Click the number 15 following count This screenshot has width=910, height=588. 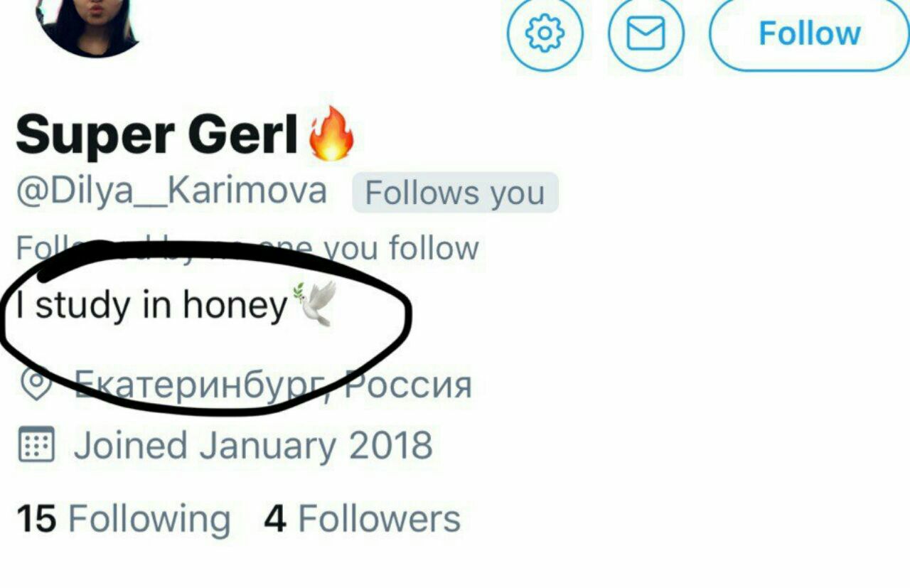pos(36,519)
